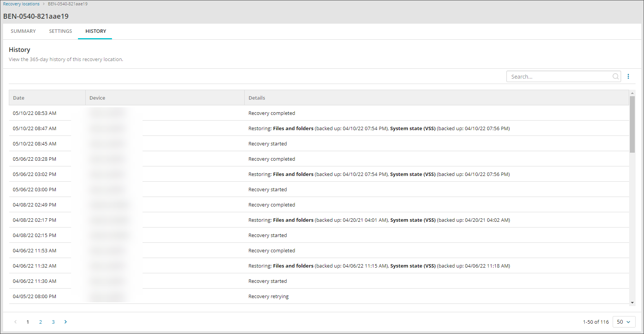The width and height of the screenshot is (644, 334).
Task: Switch to the Summary tab
Action: [x=23, y=31]
